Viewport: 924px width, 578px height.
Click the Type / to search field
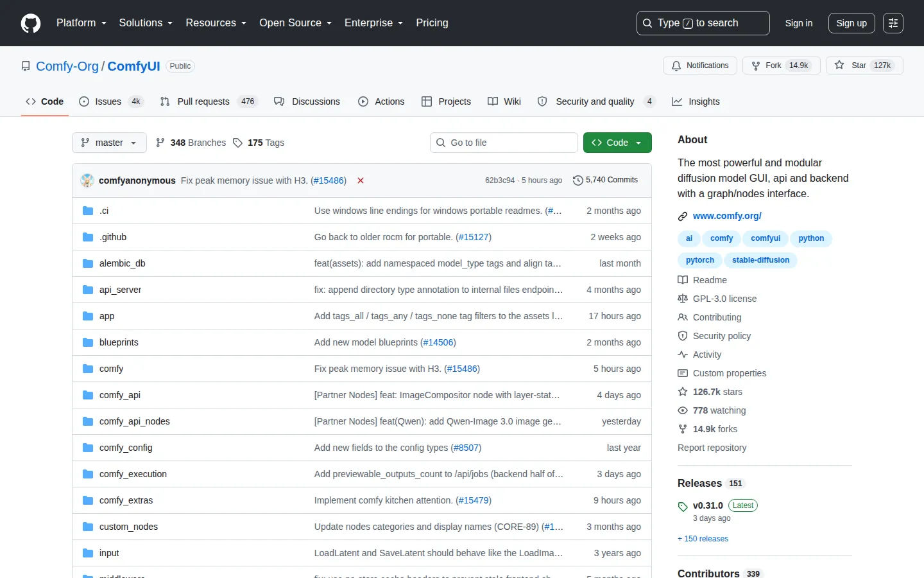click(703, 23)
